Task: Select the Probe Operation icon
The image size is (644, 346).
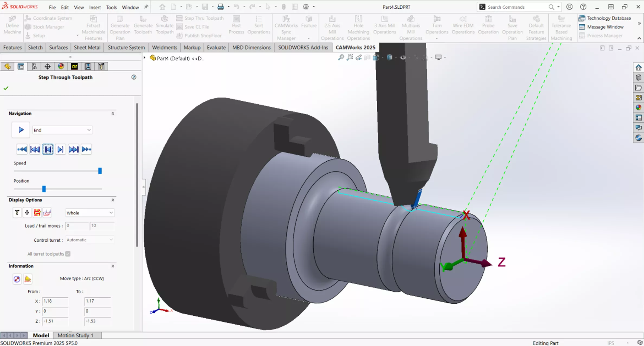Action: tap(488, 26)
